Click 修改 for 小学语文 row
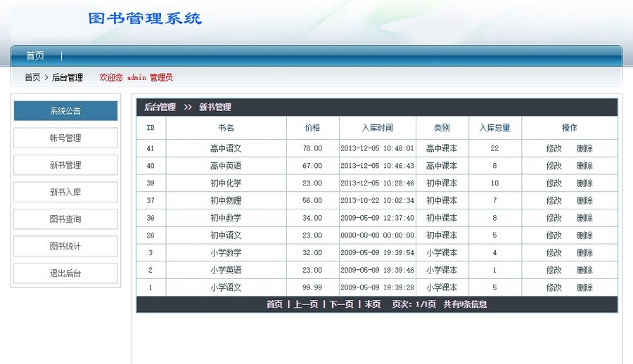This screenshot has width=633, height=364. (x=554, y=287)
